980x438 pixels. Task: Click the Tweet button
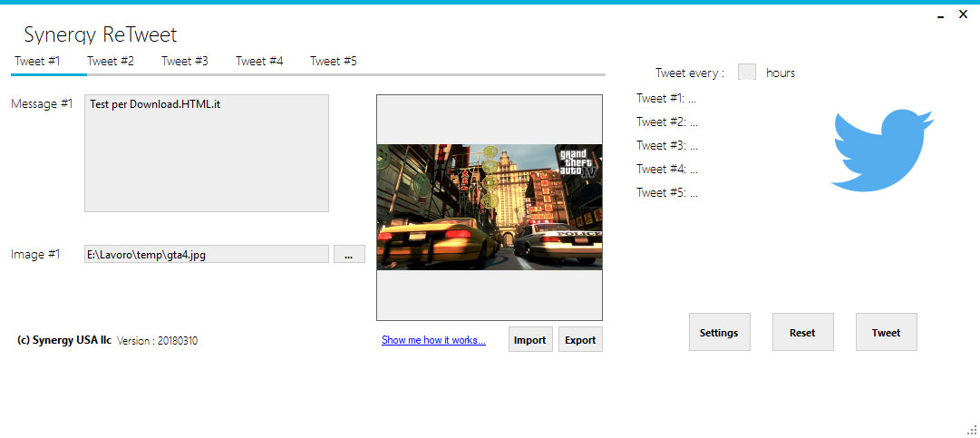pyautogui.click(x=887, y=333)
